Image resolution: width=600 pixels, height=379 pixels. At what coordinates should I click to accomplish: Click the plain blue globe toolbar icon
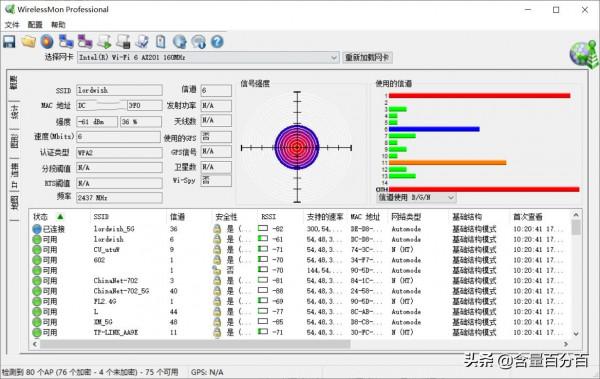point(179,41)
